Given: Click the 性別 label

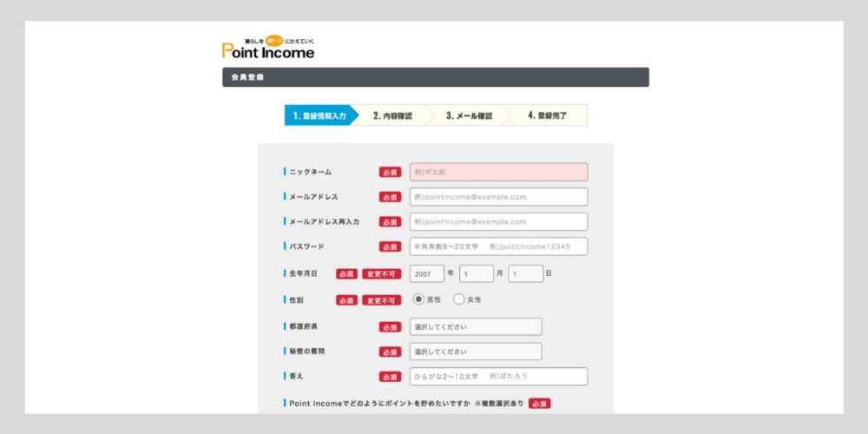Looking at the screenshot, I should click(x=296, y=300).
